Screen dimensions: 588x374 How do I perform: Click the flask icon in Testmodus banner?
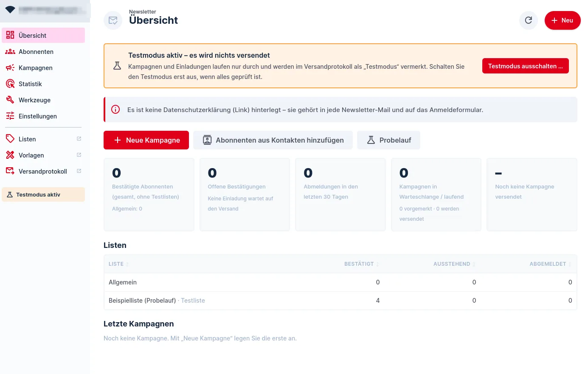(x=117, y=66)
